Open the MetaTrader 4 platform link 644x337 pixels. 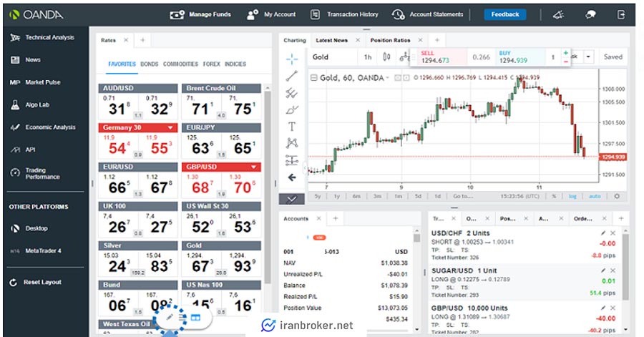[36, 251]
